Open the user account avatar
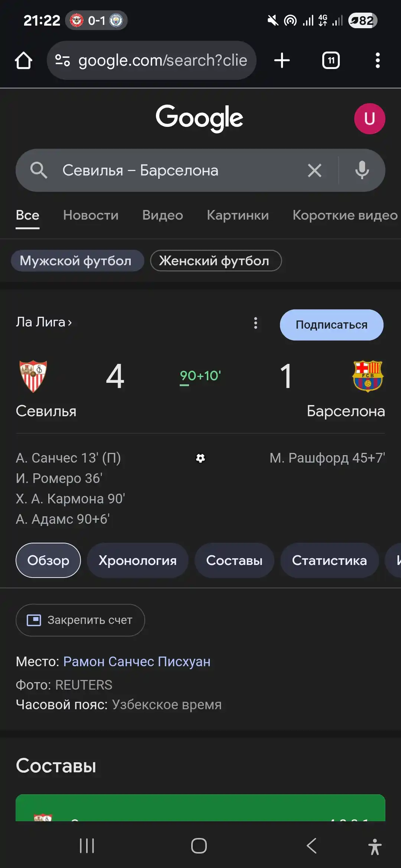Viewport: 401px width, 868px height. (369, 119)
